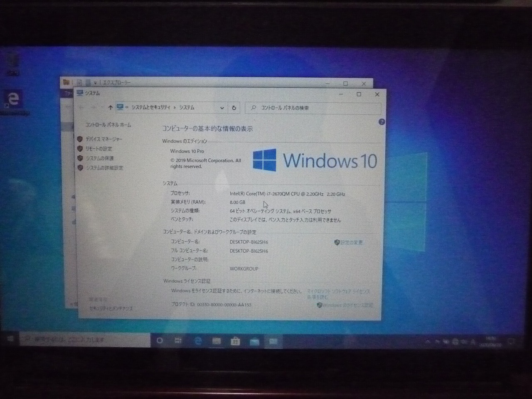
Task: Open the notification center icon
Action: click(512, 342)
